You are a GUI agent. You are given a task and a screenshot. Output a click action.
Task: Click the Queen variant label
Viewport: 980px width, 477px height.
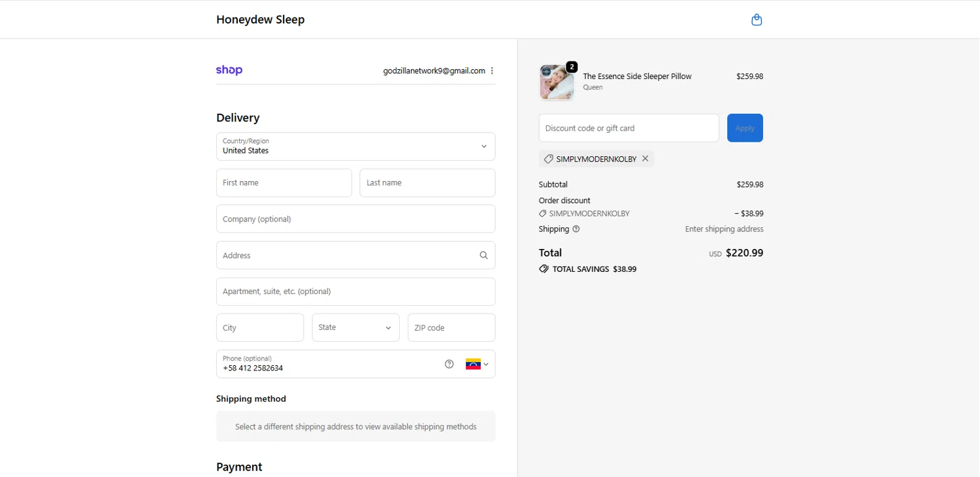pyautogui.click(x=593, y=88)
